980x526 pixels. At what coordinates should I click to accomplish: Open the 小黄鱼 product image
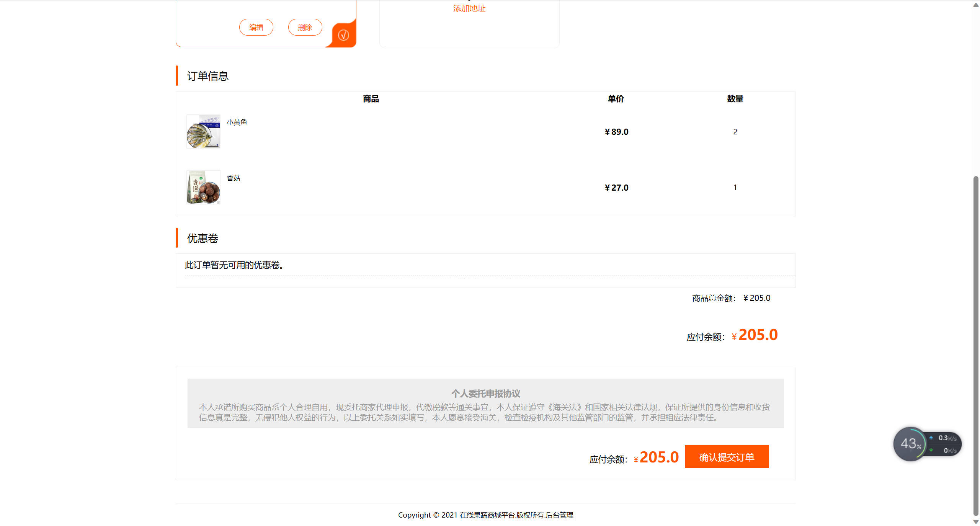coord(203,131)
